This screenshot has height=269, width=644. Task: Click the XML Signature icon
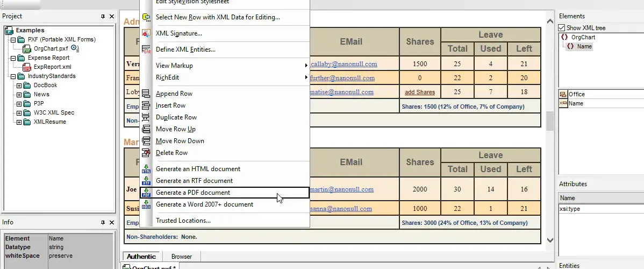pyautogui.click(x=146, y=33)
